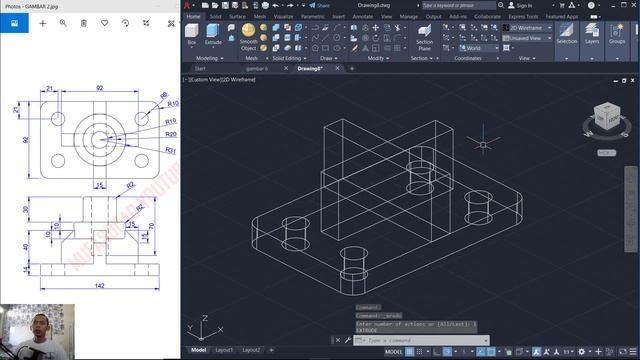
Task: Click the command line input field
Action: point(421,340)
